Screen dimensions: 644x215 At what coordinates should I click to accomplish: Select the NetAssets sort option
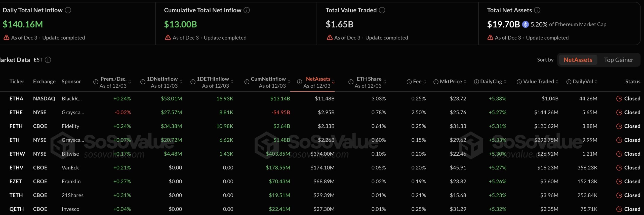(578, 60)
